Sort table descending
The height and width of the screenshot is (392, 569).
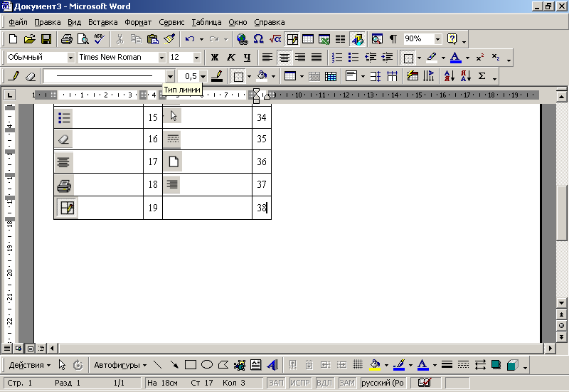(x=466, y=76)
